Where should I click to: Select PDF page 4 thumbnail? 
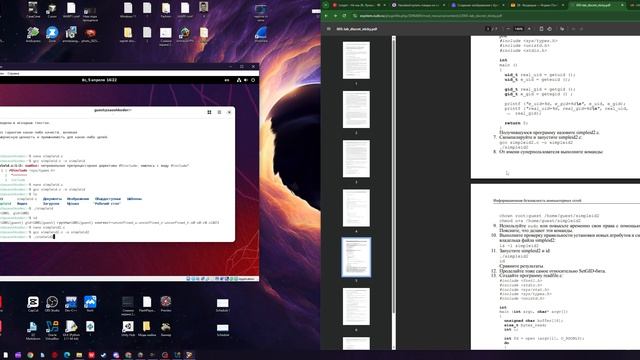[356, 208]
